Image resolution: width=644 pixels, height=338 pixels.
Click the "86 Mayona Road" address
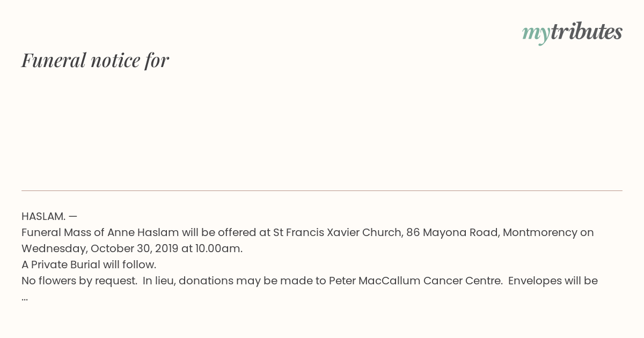[452, 232]
